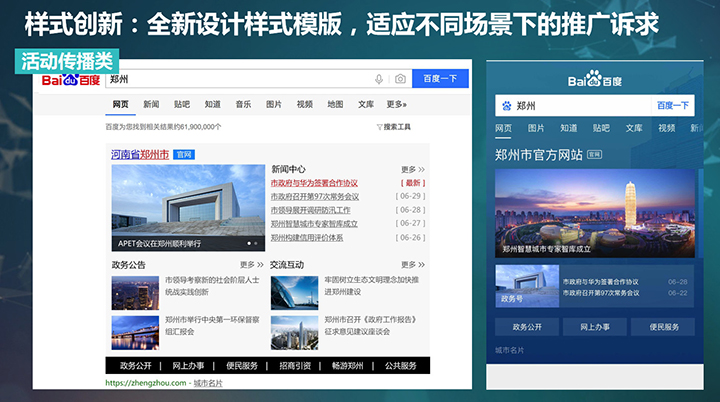Click the red-blue Baidu logo on desktop page
Screen dimensions: 720x402
point(70,79)
